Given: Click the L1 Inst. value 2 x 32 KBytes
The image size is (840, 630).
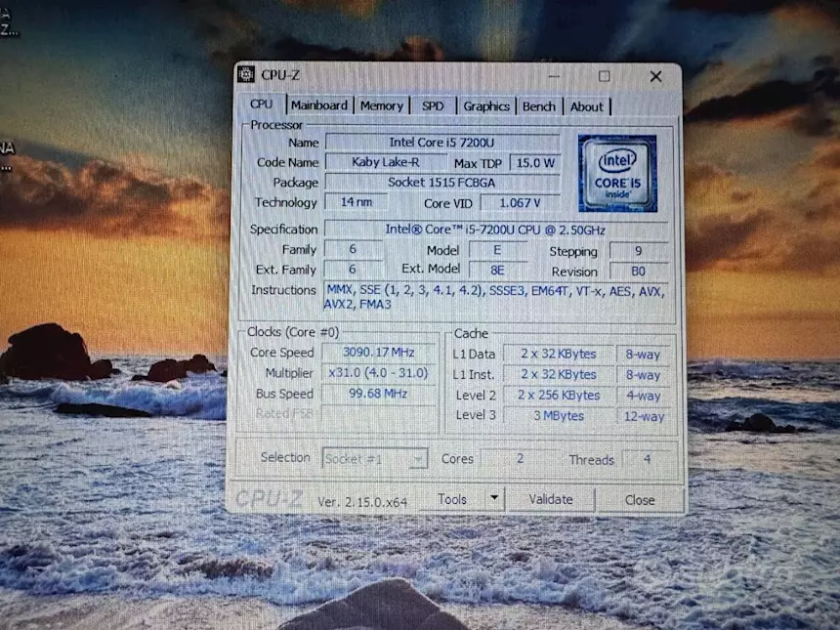Looking at the screenshot, I should 559,374.
